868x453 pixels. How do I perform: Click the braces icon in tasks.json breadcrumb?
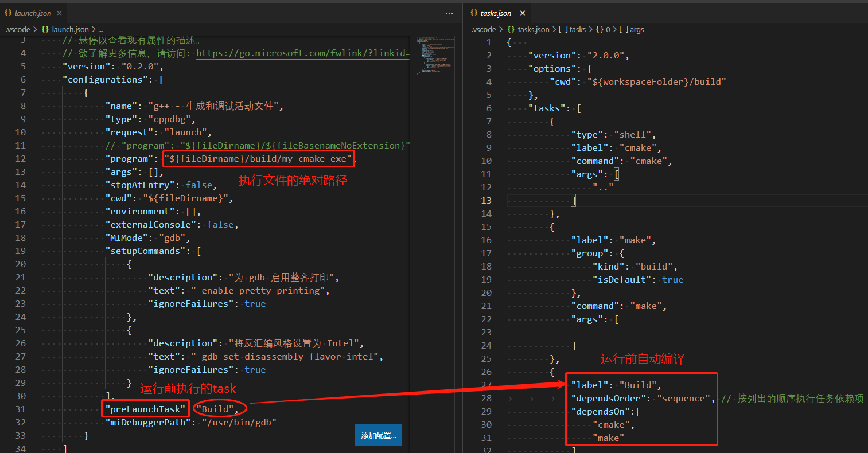[511, 29]
